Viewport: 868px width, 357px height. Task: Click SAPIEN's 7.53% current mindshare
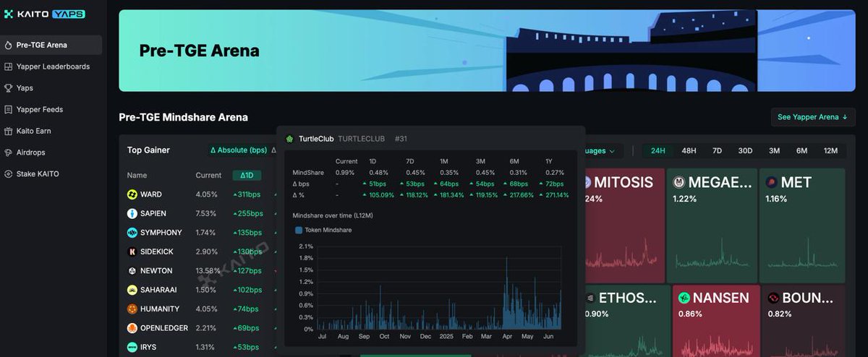click(206, 213)
